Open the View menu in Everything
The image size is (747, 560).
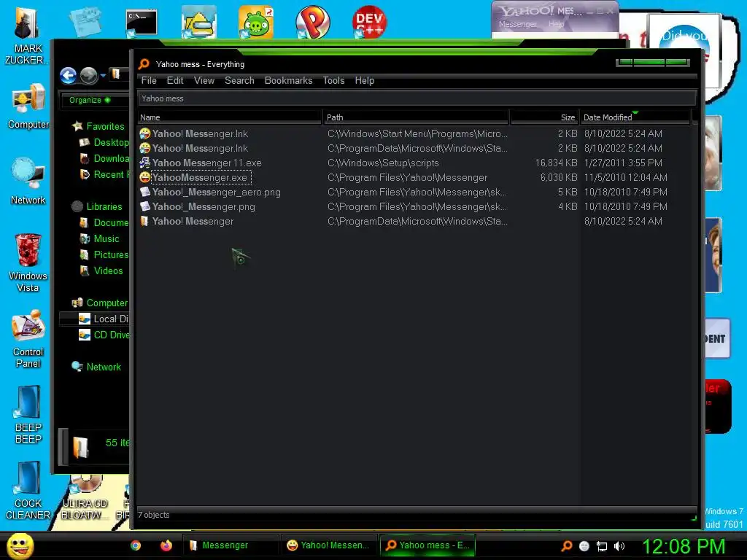pyautogui.click(x=204, y=80)
